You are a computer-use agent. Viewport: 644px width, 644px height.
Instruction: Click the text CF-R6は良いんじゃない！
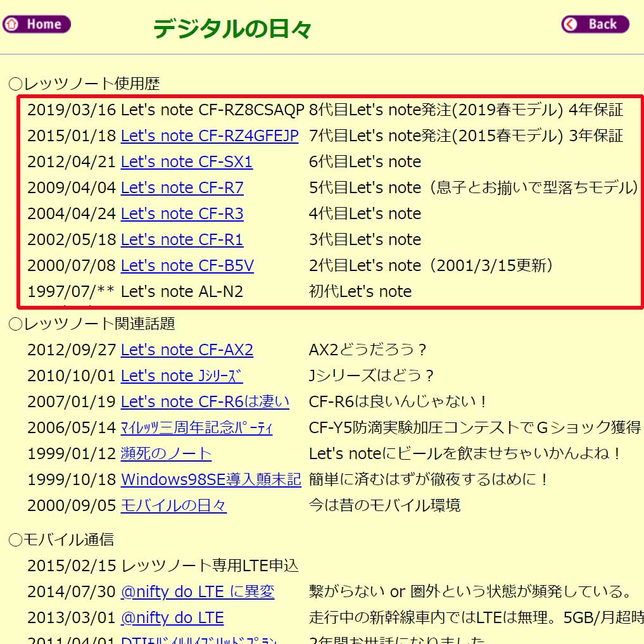[398, 401]
